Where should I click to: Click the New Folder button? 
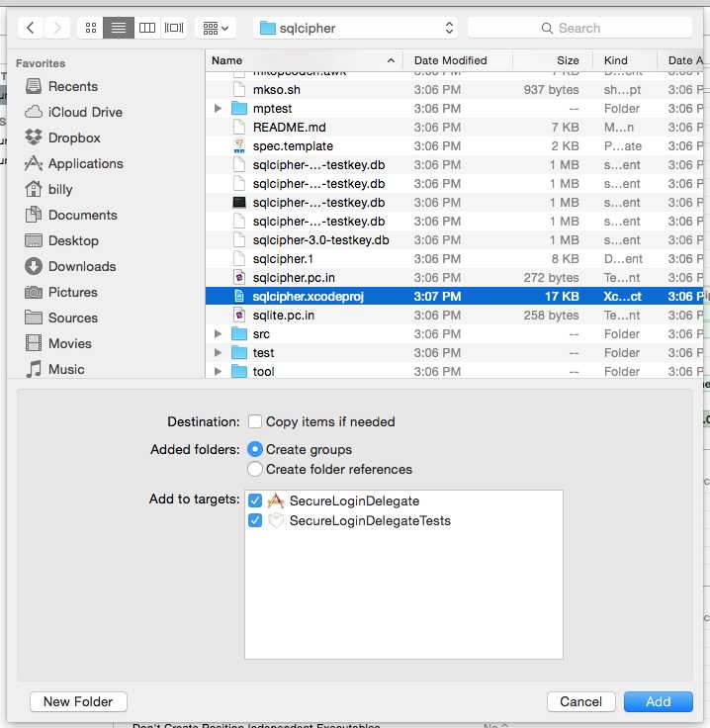coord(78,701)
